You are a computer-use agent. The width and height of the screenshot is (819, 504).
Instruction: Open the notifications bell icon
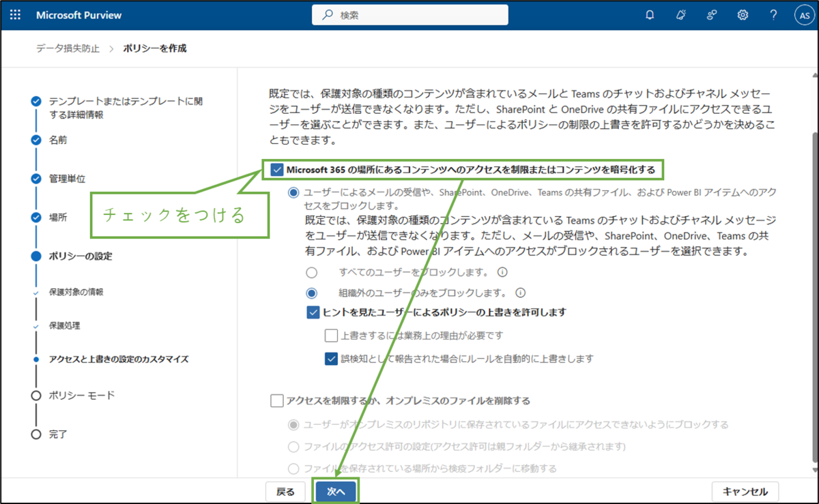650,15
